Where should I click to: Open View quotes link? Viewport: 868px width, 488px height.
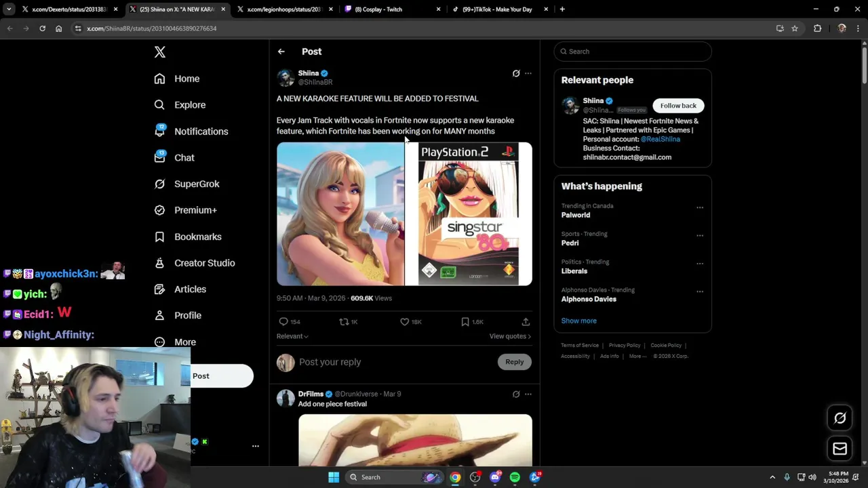510,336
